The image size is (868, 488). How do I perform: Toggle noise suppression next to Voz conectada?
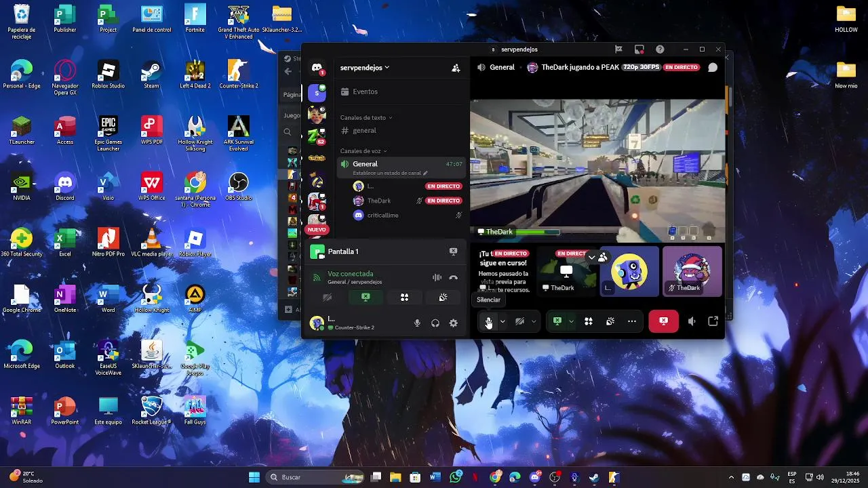pos(437,277)
